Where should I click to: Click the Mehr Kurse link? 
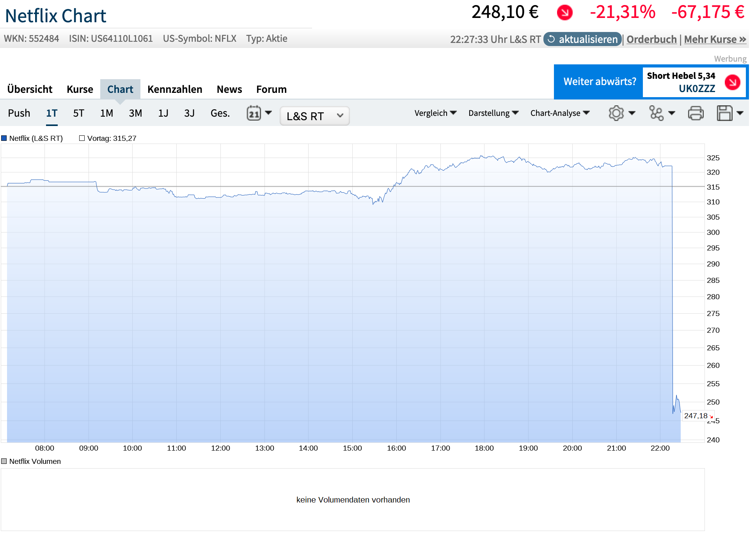[x=715, y=39]
